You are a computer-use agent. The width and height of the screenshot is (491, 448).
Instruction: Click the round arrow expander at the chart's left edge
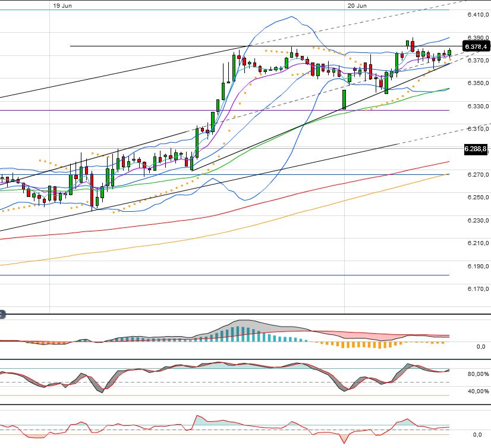coord(2,314)
